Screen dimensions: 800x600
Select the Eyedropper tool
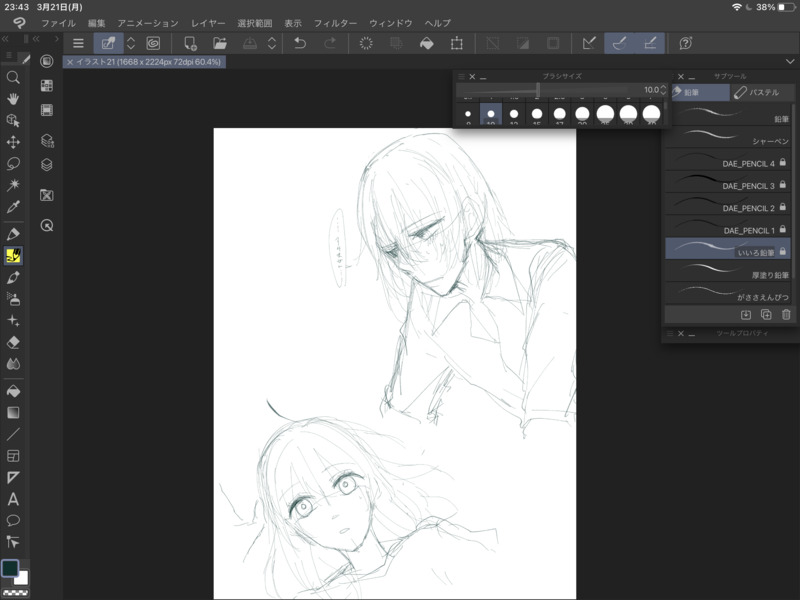[x=13, y=207]
